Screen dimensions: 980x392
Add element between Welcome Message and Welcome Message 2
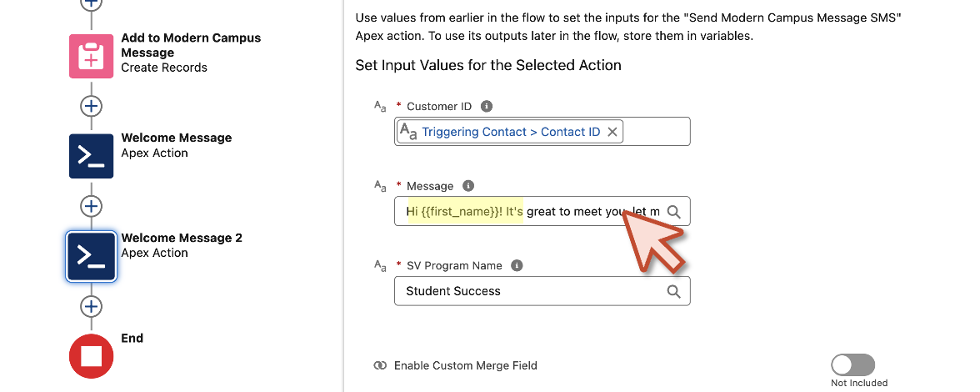[x=92, y=206]
